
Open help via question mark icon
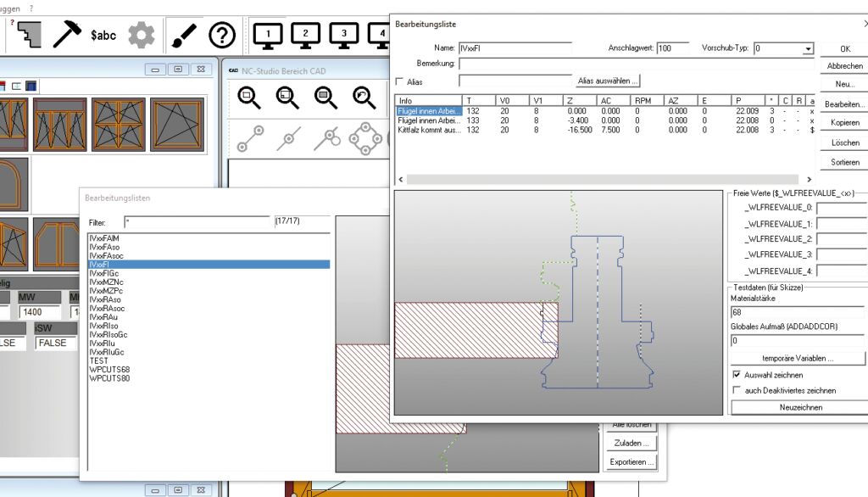tap(222, 35)
